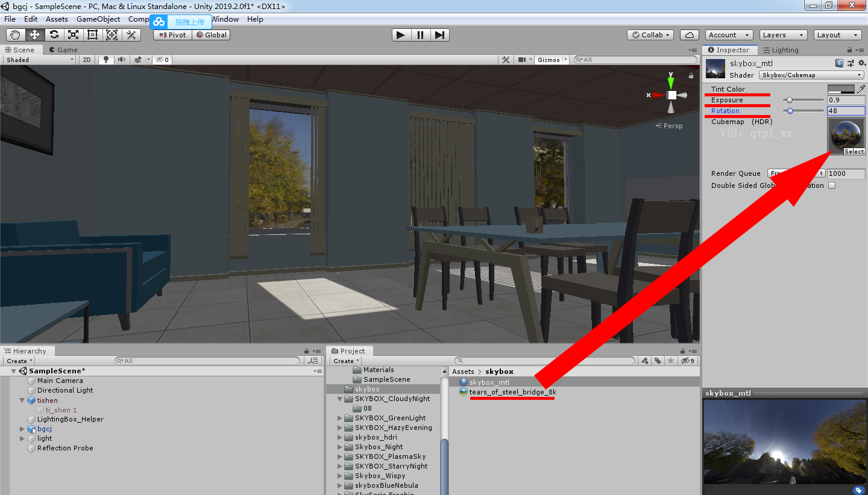Toggle hidden objects visibility counter in Scene
The height and width of the screenshot is (495, 868).
[162, 60]
